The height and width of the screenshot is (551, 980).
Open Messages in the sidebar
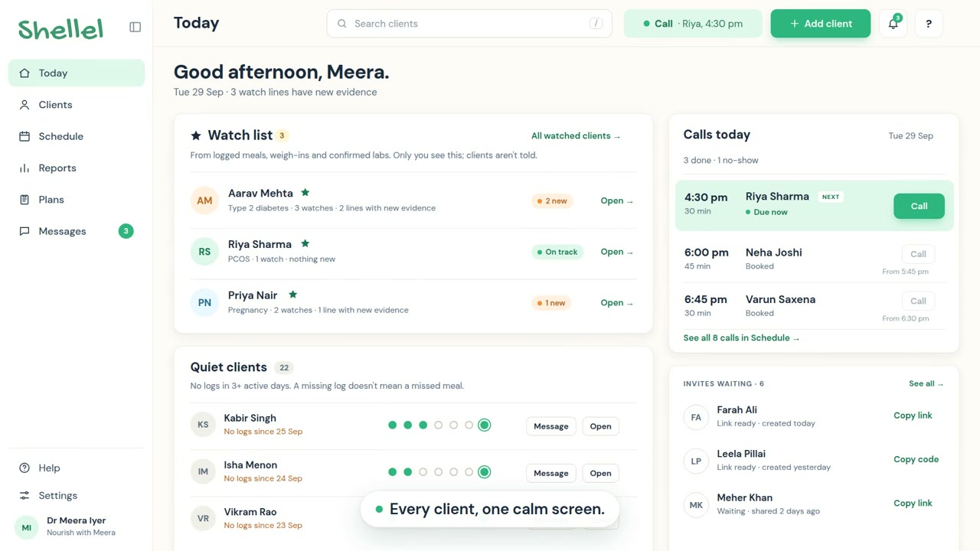[x=77, y=231]
